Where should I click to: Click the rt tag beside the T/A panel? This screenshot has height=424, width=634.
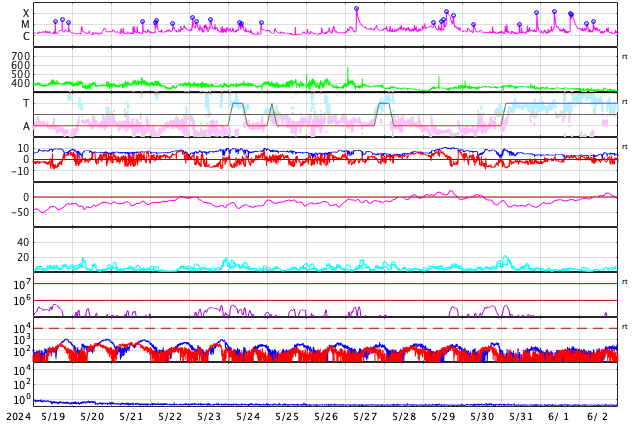[624, 102]
